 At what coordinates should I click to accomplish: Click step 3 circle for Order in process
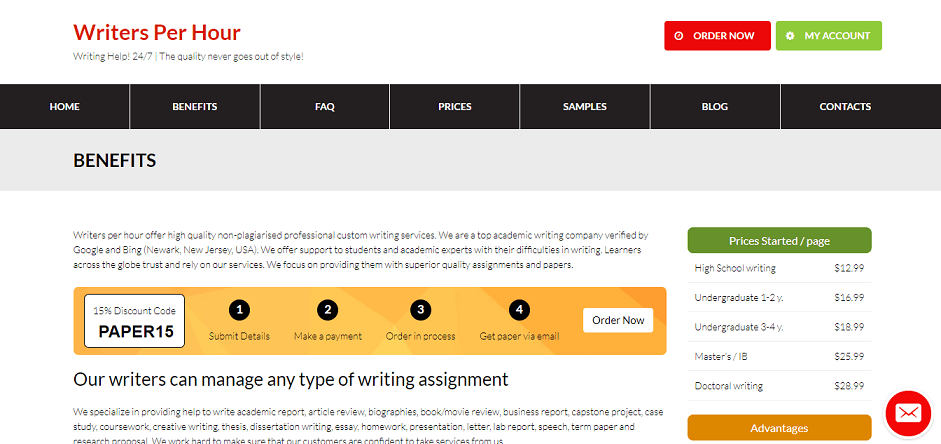pos(421,310)
